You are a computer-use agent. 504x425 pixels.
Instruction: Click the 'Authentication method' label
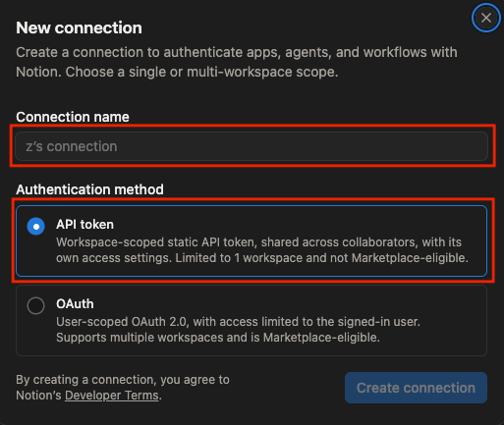point(89,189)
